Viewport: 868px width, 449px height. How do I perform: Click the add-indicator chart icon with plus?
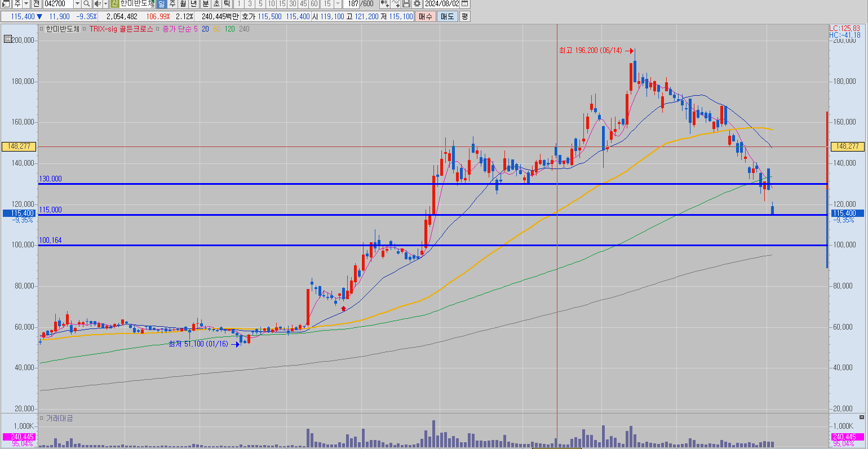tap(396, 4)
